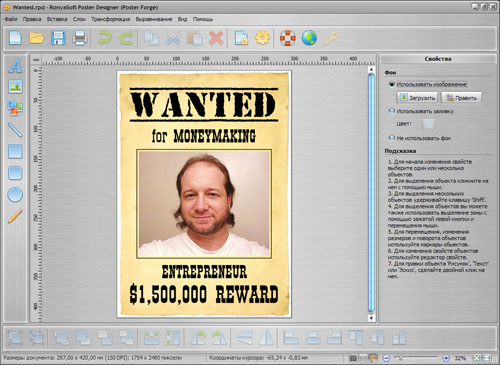
Task: Select '$1,500,000 REWARD' text on poster
Action: (204, 294)
